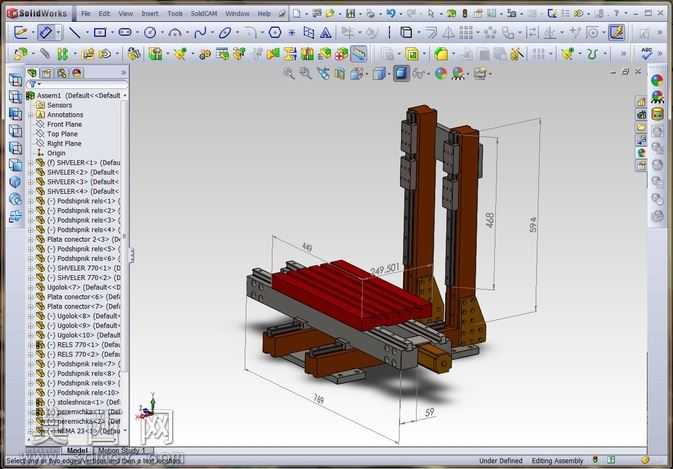Switch to the Model tab

(x=77, y=451)
